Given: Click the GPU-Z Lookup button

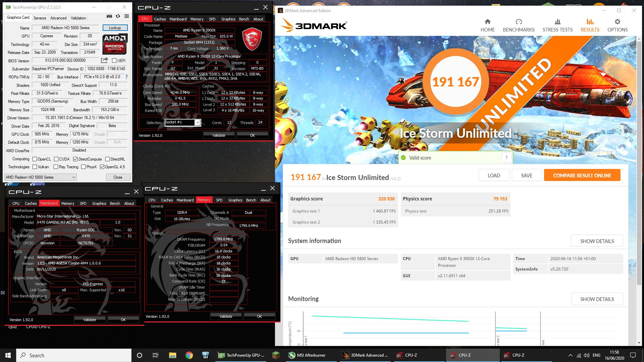Looking at the screenshot, I should point(115,28).
